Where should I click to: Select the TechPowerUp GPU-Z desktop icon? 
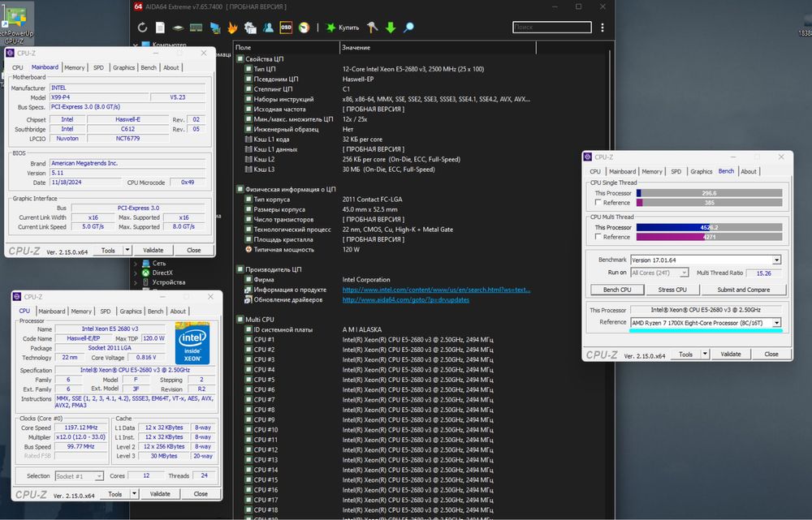click(15, 23)
